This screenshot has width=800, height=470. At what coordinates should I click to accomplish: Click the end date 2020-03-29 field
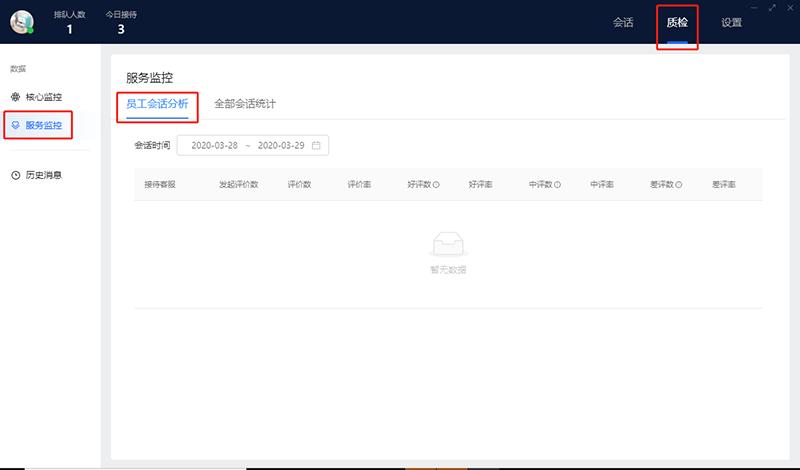click(x=281, y=145)
